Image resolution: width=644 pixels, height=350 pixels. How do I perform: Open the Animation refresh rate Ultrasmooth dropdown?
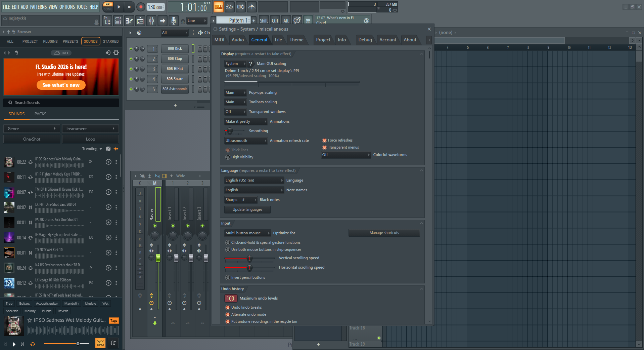pyautogui.click(x=246, y=141)
